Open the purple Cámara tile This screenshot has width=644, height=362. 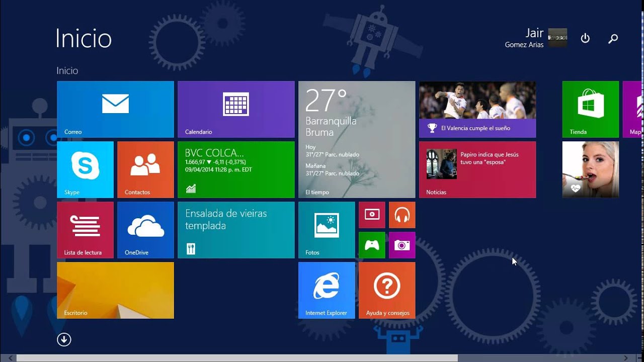pyautogui.click(x=402, y=245)
